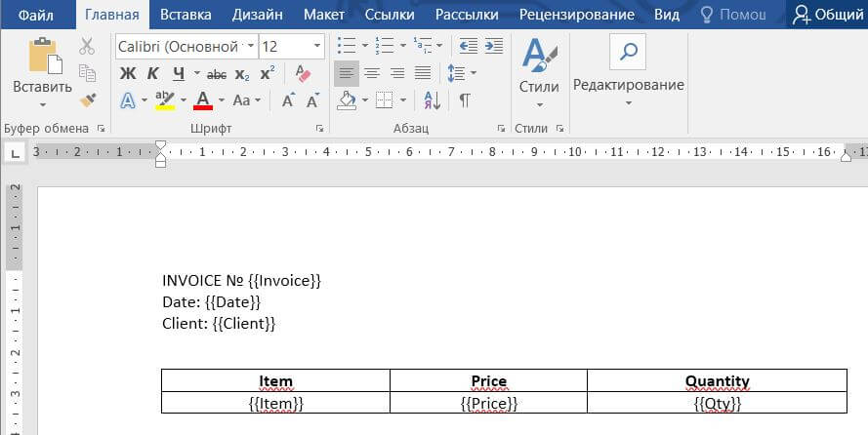Click the Общий доступ share button
The height and width of the screenshot is (435, 868).
coord(828,15)
